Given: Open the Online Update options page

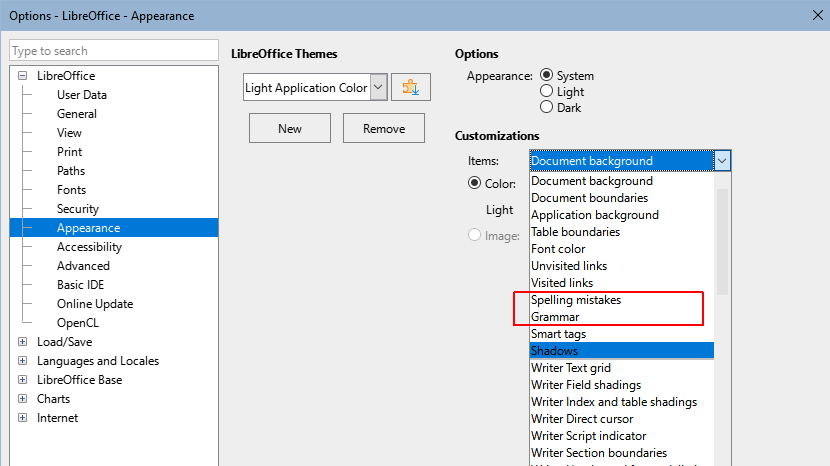Looking at the screenshot, I should [95, 304].
